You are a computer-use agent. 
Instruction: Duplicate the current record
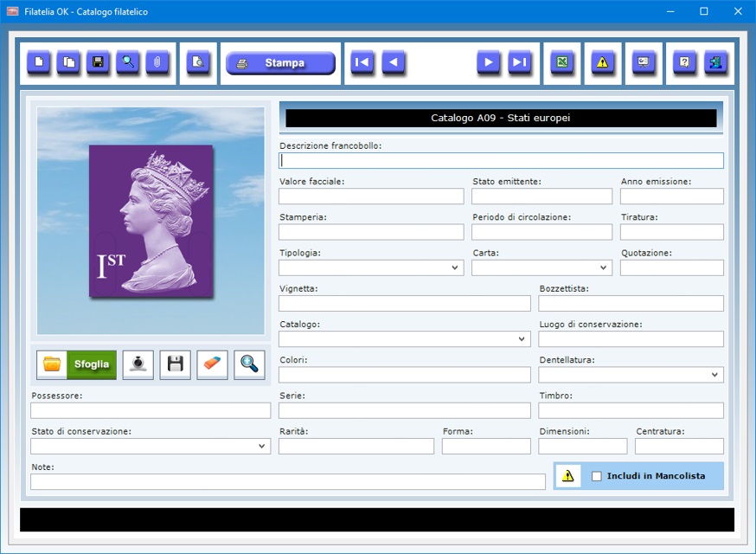pos(69,62)
